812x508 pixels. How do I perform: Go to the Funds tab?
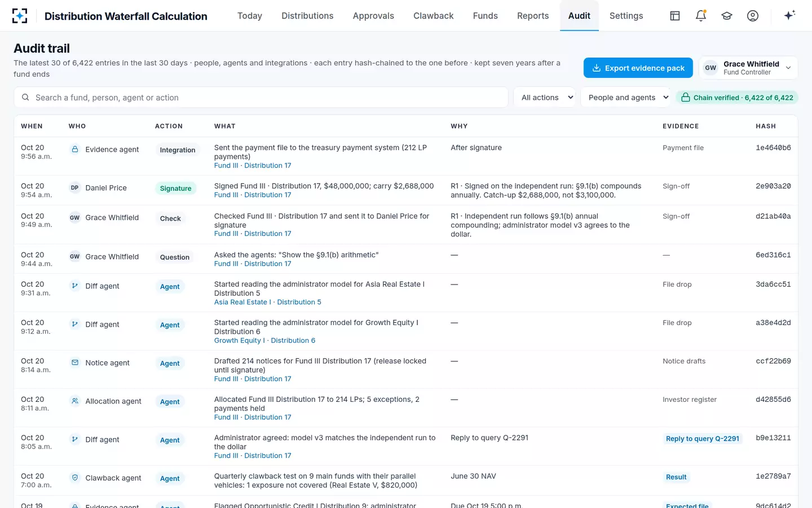[485, 16]
